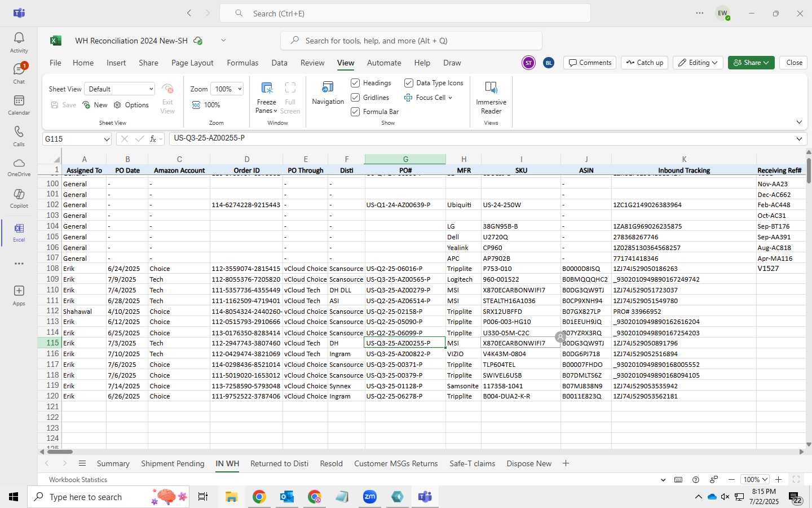812x508 pixels.
Task: Expand the Name Box dropdown
Action: tap(107, 139)
